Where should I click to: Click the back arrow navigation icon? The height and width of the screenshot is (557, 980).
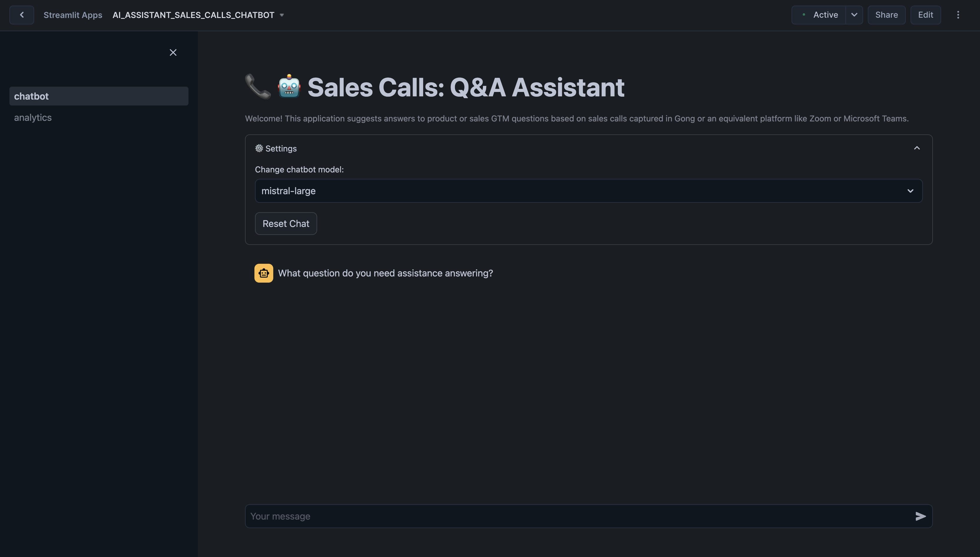point(21,15)
